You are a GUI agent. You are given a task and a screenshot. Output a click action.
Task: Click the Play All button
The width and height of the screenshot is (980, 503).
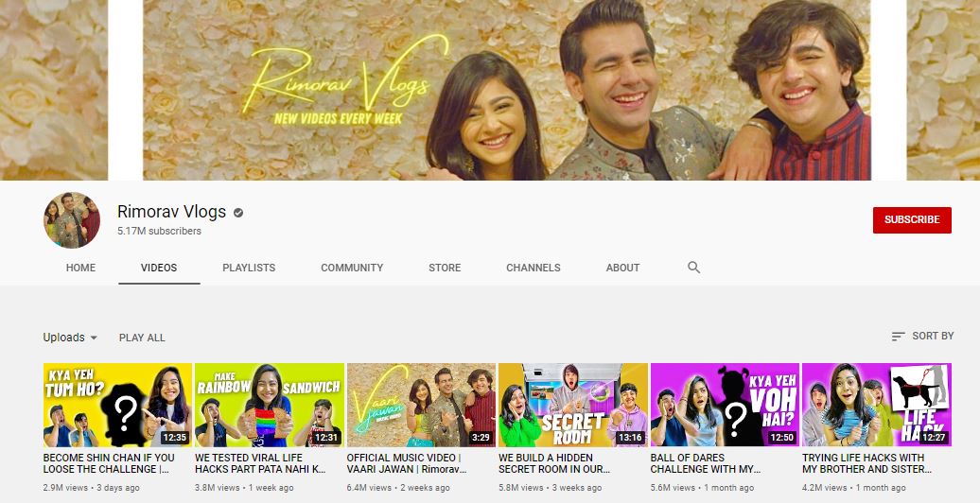click(142, 338)
